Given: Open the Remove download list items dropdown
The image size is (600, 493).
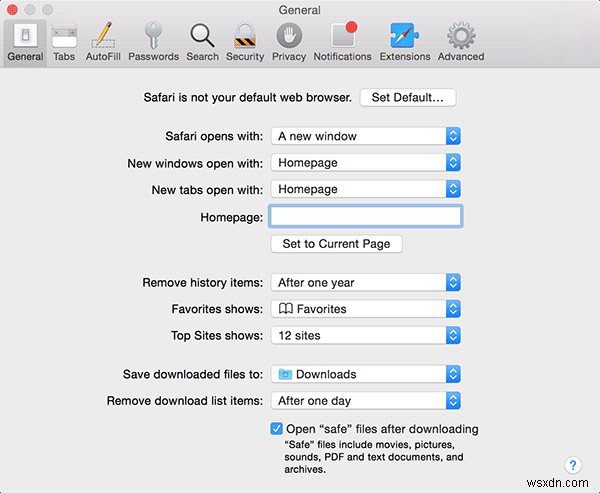Looking at the screenshot, I should coord(365,401).
